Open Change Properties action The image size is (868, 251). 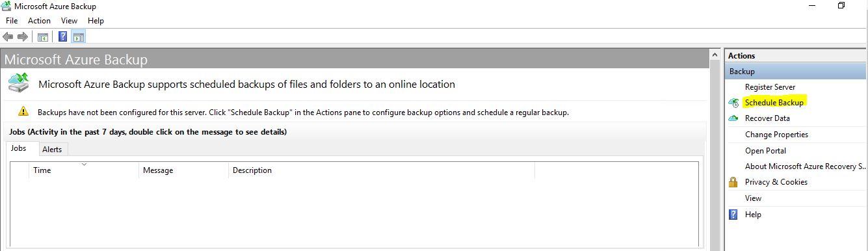pyautogui.click(x=776, y=135)
